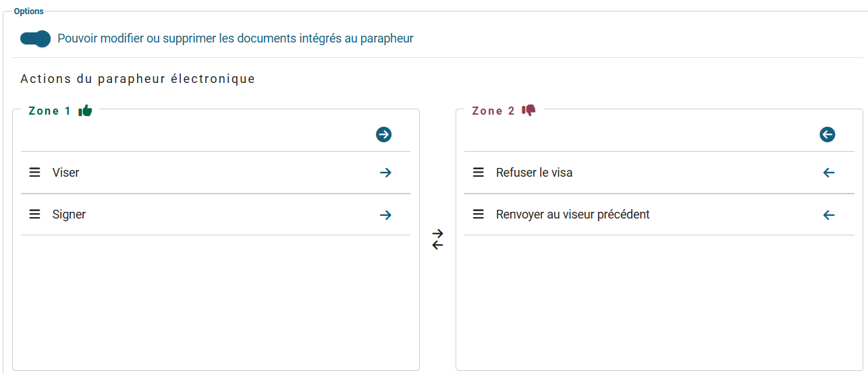
Task: Click the drag handle beside Refuser le visa
Action: pyautogui.click(x=478, y=173)
